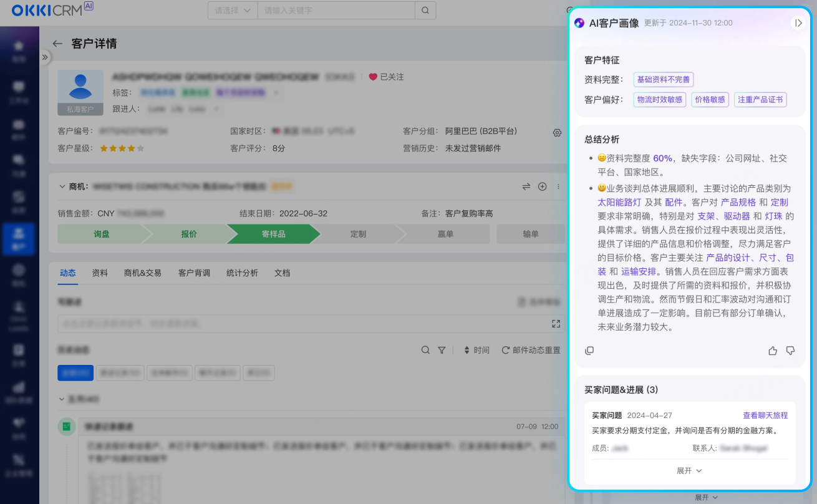
Task: Give thumbs down to AI summary
Action: click(x=790, y=351)
